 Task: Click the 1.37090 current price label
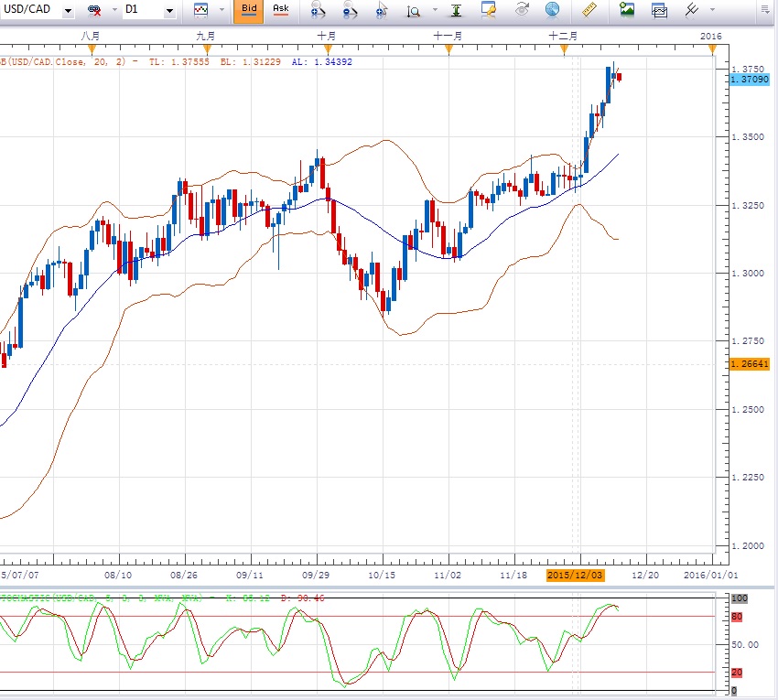pos(750,81)
